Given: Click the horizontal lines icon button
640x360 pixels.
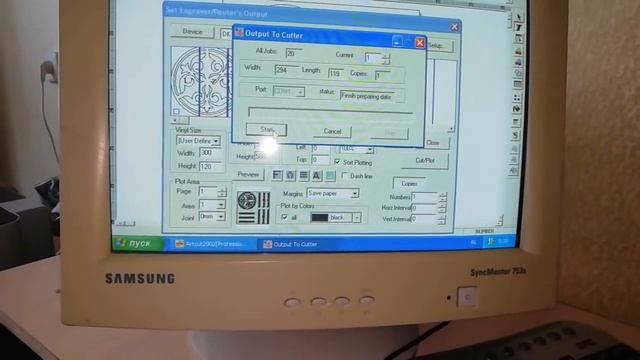Looking at the screenshot, I should [304, 176].
